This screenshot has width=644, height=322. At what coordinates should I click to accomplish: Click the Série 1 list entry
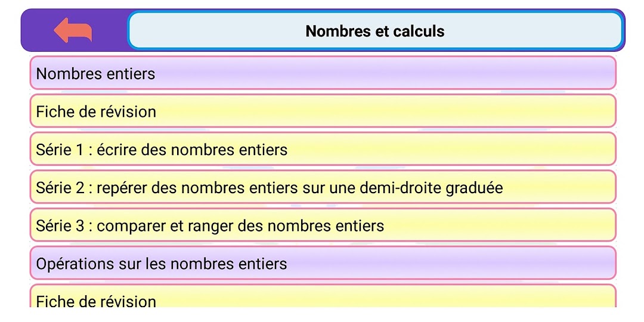pos(323,149)
